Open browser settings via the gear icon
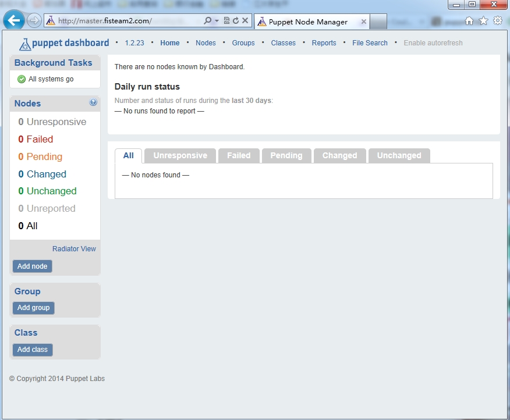510x420 pixels. [x=497, y=20]
